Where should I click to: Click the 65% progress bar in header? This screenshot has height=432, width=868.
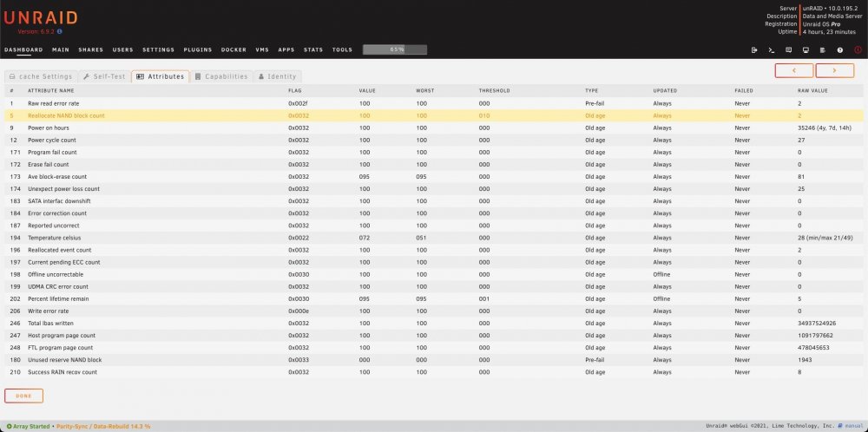(395, 49)
